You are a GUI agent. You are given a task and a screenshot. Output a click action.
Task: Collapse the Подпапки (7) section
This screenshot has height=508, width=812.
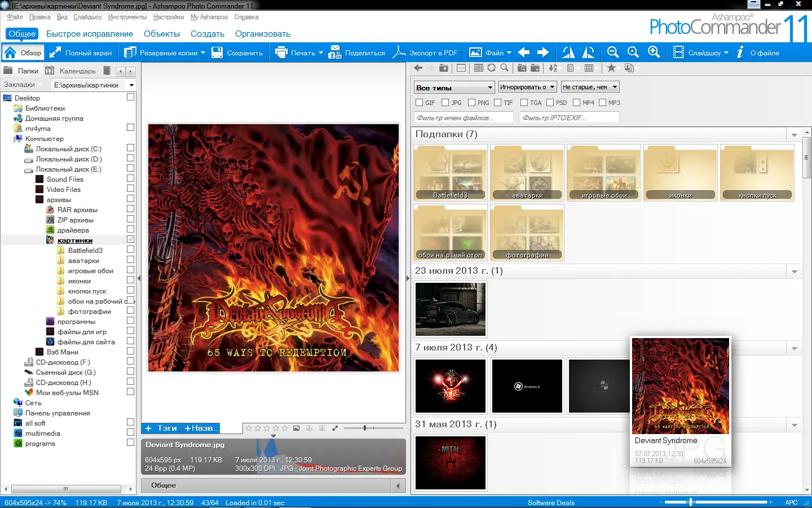point(794,134)
